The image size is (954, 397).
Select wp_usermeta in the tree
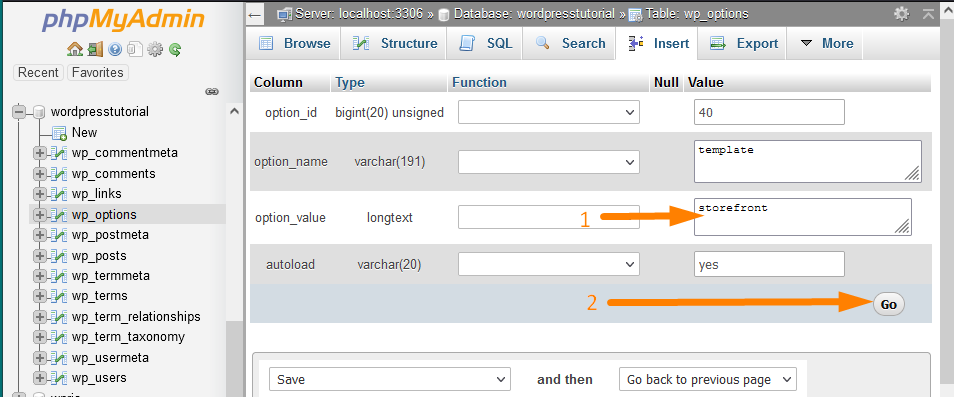pos(110,357)
